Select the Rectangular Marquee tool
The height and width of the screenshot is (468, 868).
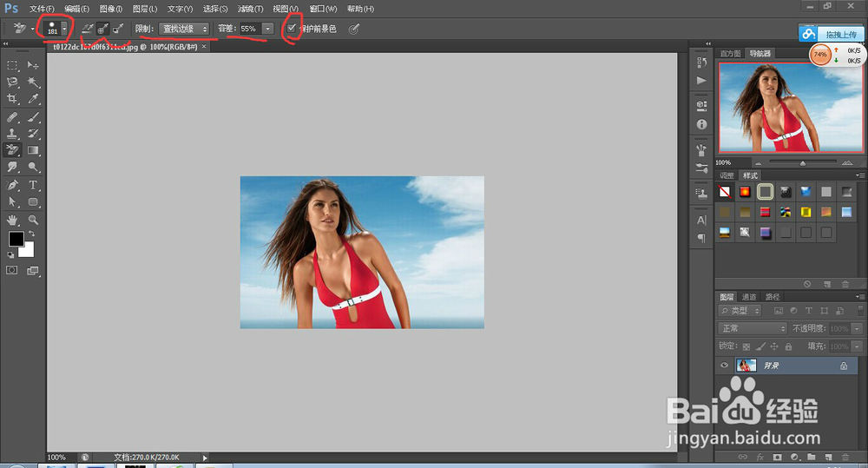[12, 65]
